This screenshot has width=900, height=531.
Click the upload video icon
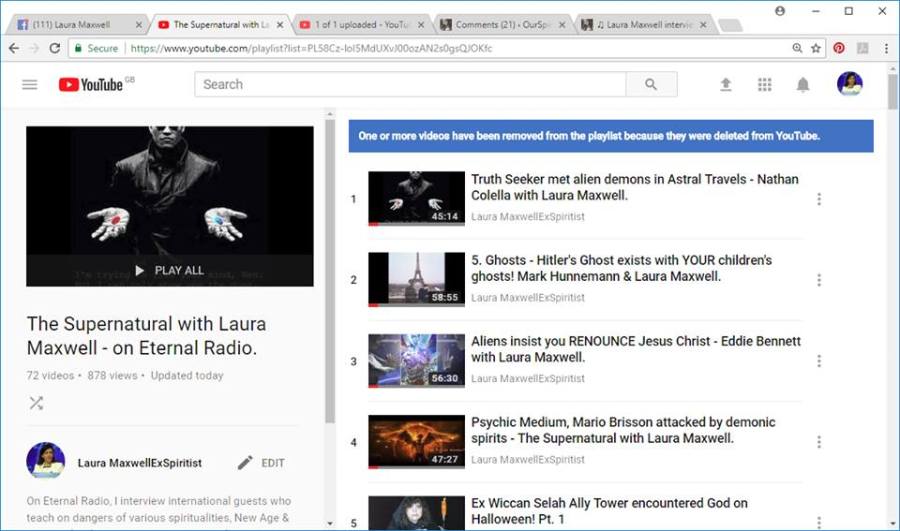tap(726, 85)
